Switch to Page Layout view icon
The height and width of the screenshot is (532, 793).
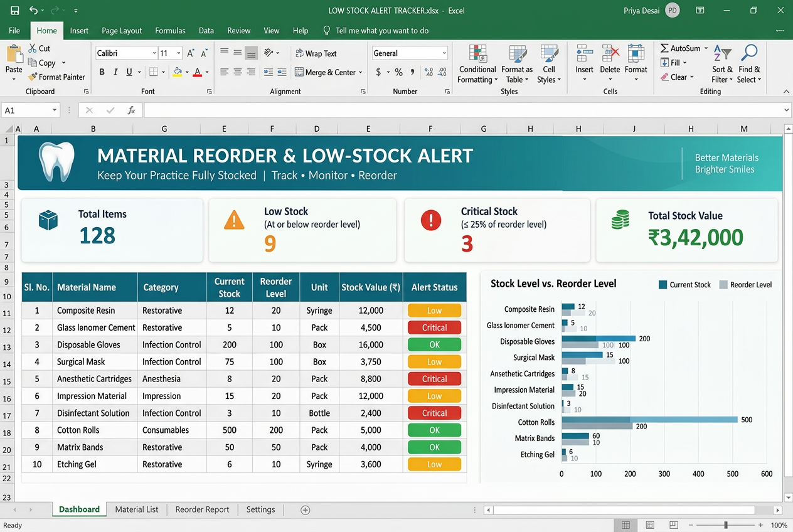[x=650, y=525]
